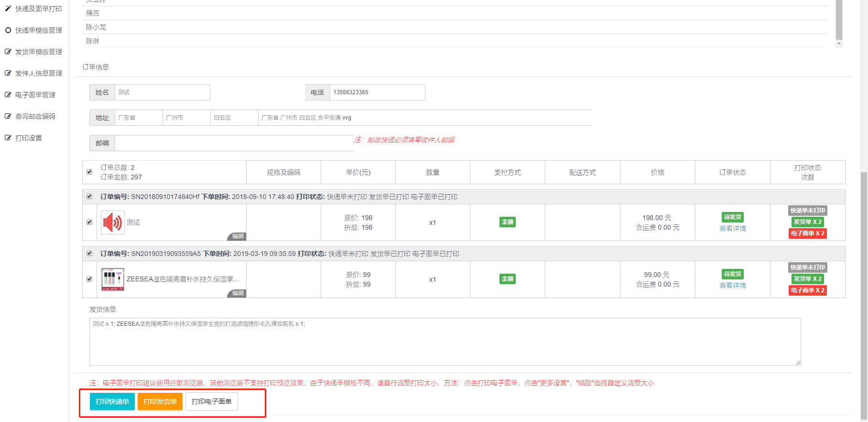This screenshot has width=868, height=422.
Task: Open 查询邮政编码 menu entry
Action: (x=35, y=116)
